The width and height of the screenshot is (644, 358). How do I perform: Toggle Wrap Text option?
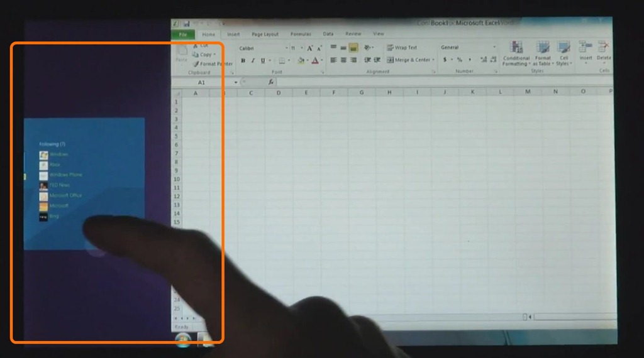[x=402, y=48]
